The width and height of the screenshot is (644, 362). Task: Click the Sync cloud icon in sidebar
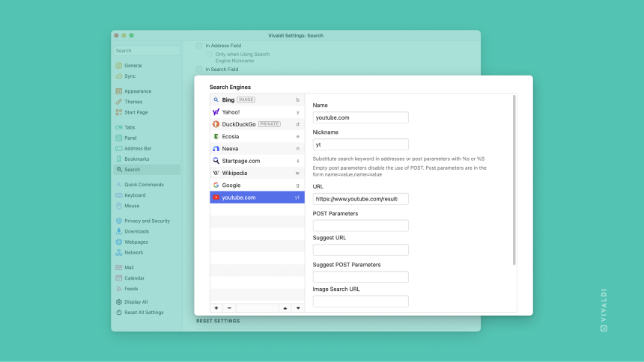pyautogui.click(x=119, y=76)
